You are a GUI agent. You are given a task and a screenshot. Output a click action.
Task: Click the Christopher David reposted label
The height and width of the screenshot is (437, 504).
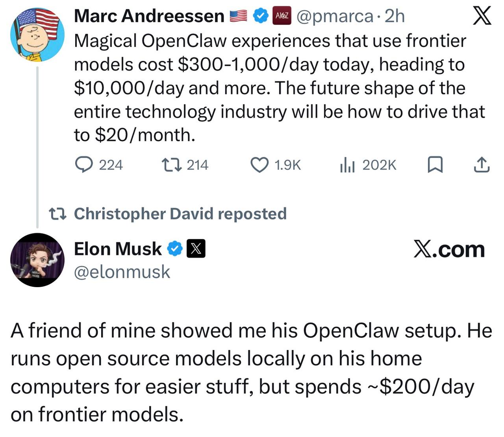point(180,214)
